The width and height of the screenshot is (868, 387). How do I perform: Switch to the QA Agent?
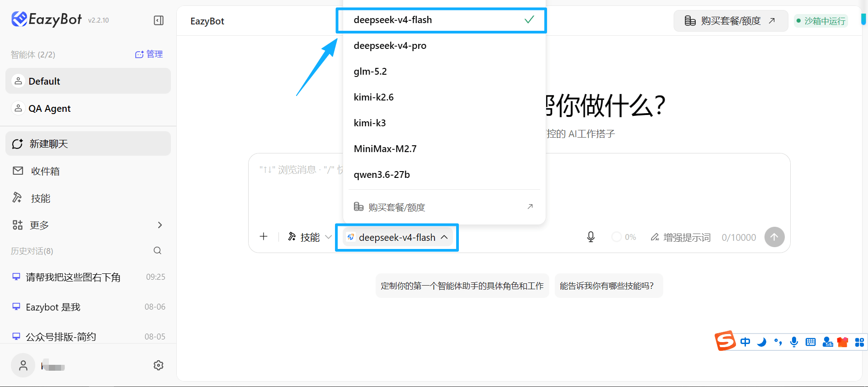(88, 108)
